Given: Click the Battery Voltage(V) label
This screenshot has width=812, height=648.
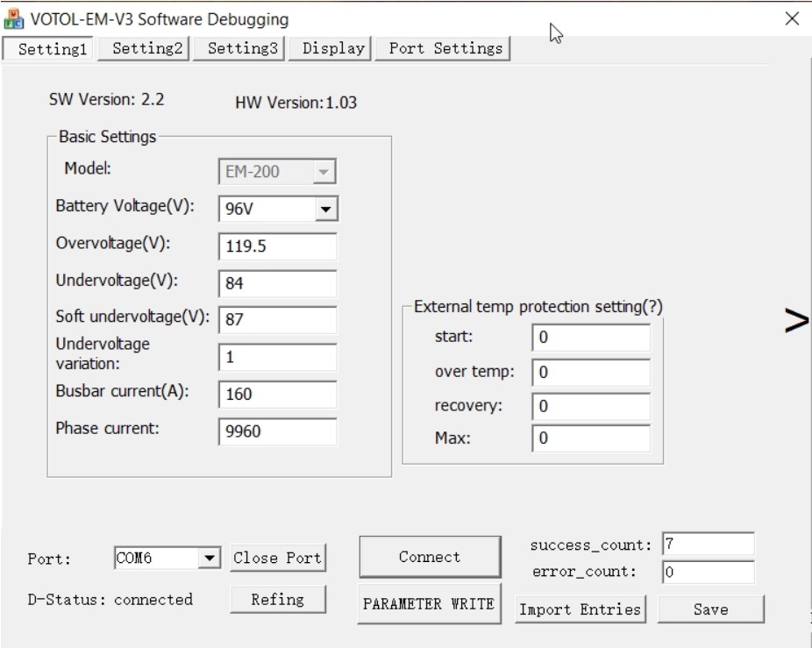Looking at the screenshot, I should click(x=125, y=206).
